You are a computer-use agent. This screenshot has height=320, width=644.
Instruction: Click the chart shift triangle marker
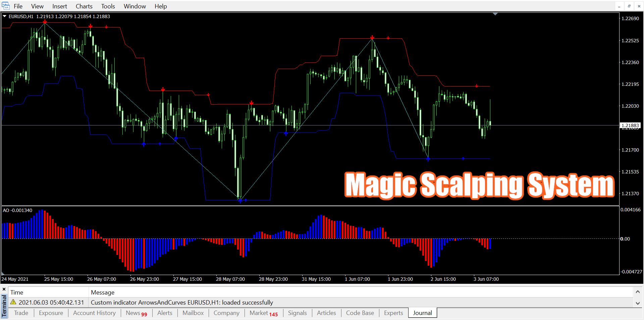pyautogui.click(x=495, y=14)
